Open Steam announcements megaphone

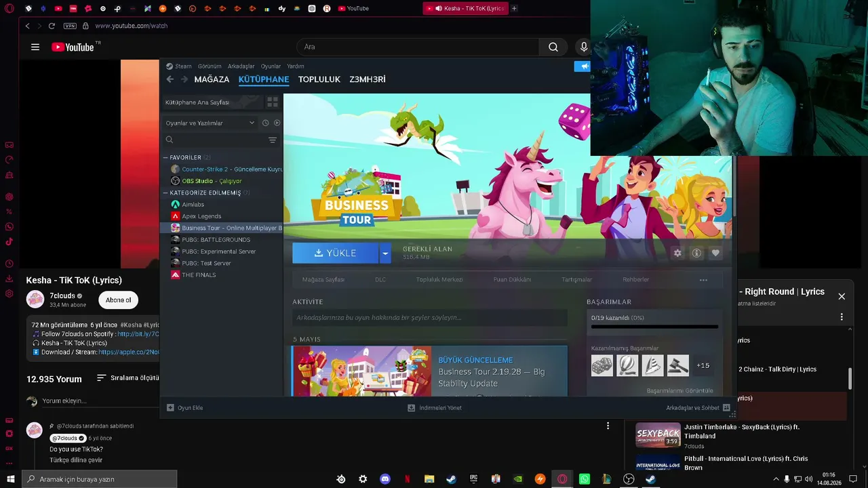point(583,66)
